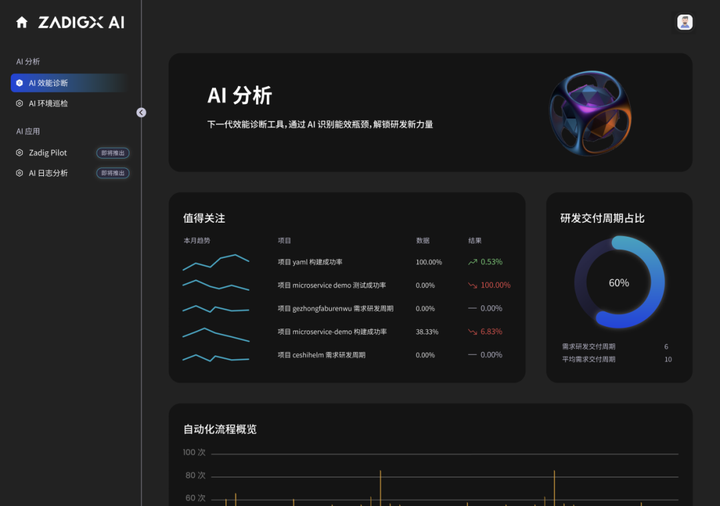Click the home icon beside ZADIGX AI
The image size is (720, 506).
22,22
